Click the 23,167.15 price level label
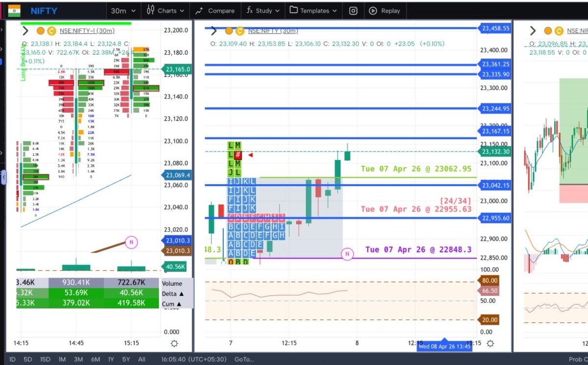The image size is (588, 365). point(495,131)
